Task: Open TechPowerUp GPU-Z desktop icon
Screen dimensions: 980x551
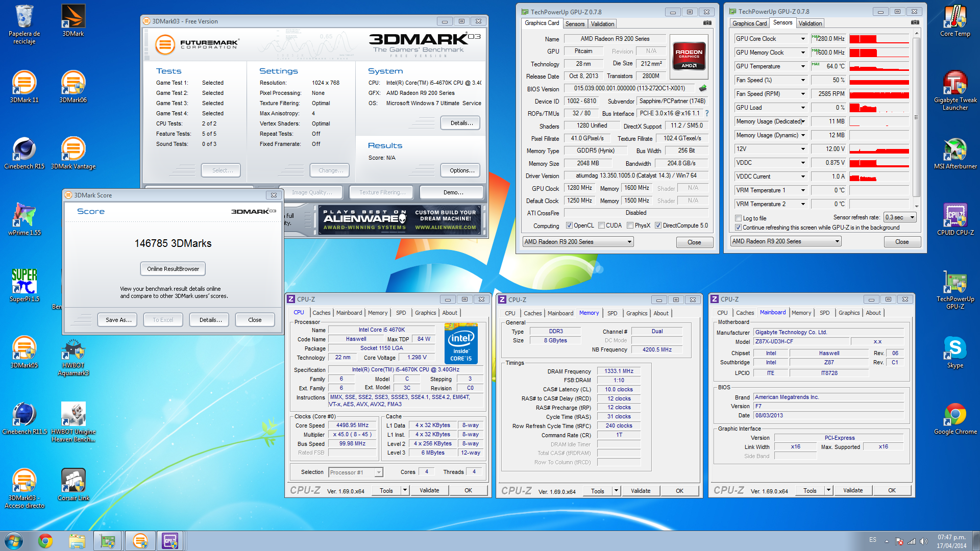Action: pyautogui.click(x=955, y=290)
